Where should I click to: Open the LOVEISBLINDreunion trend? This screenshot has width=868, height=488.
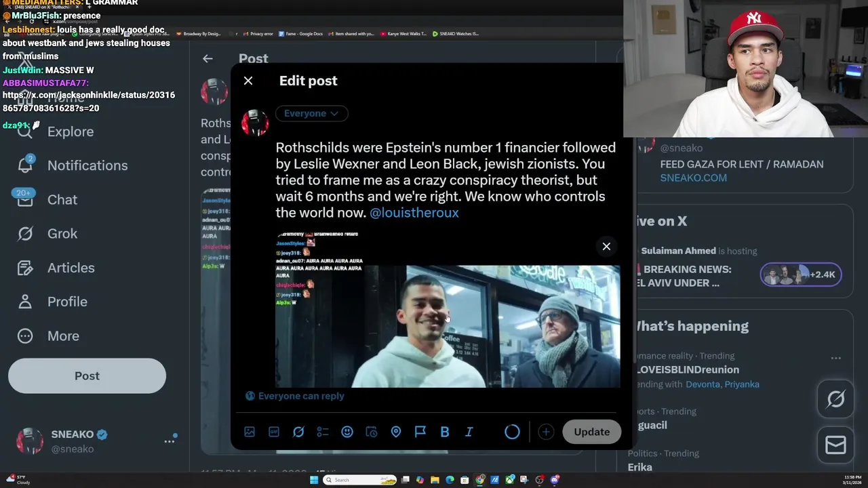[688, 369]
